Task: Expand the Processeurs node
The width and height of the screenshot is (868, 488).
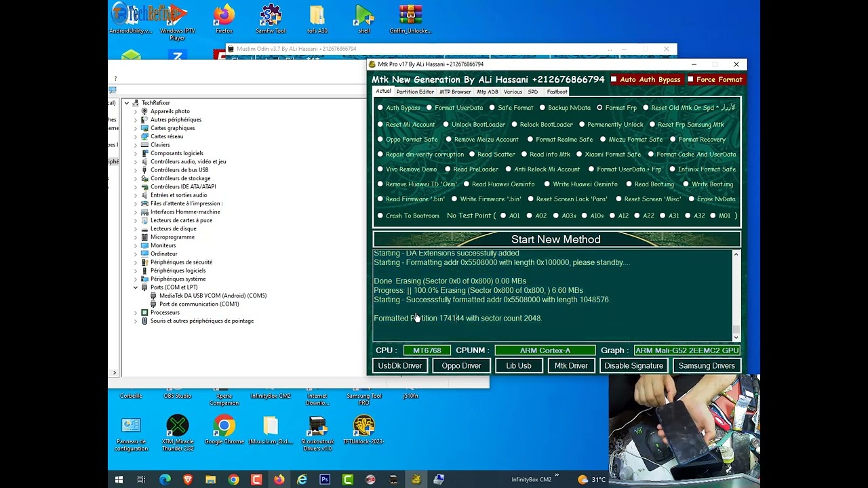Action: pos(136,312)
